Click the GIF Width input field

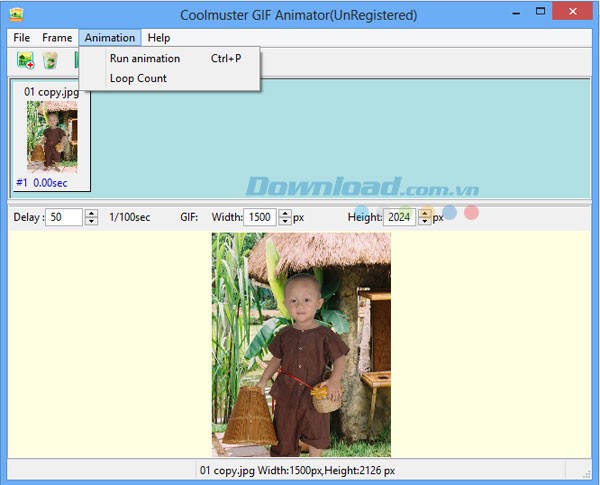[x=259, y=217]
